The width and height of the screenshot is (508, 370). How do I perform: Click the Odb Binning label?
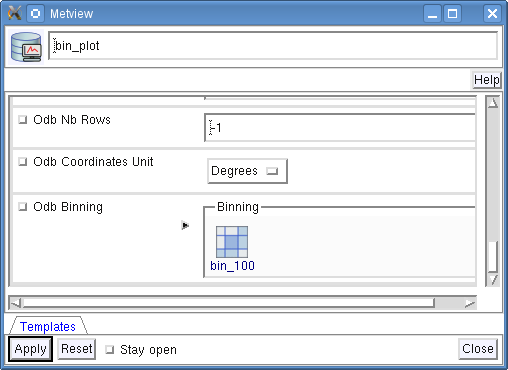point(68,207)
